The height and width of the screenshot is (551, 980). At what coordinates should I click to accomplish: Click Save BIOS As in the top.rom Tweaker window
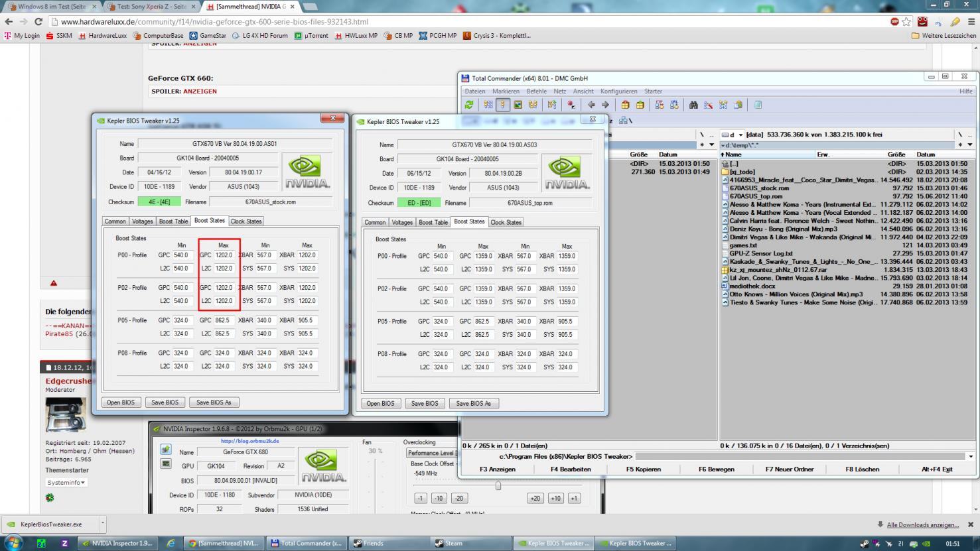[474, 403]
